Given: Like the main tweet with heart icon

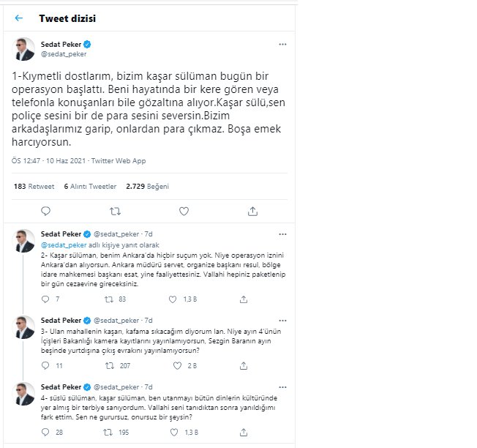Looking at the screenshot, I should (x=184, y=211).
